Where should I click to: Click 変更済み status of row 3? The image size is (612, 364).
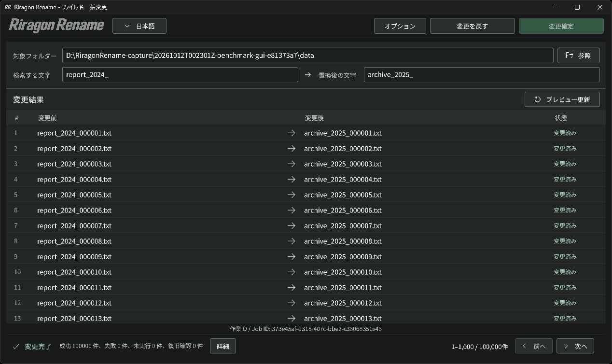click(x=565, y=164)
